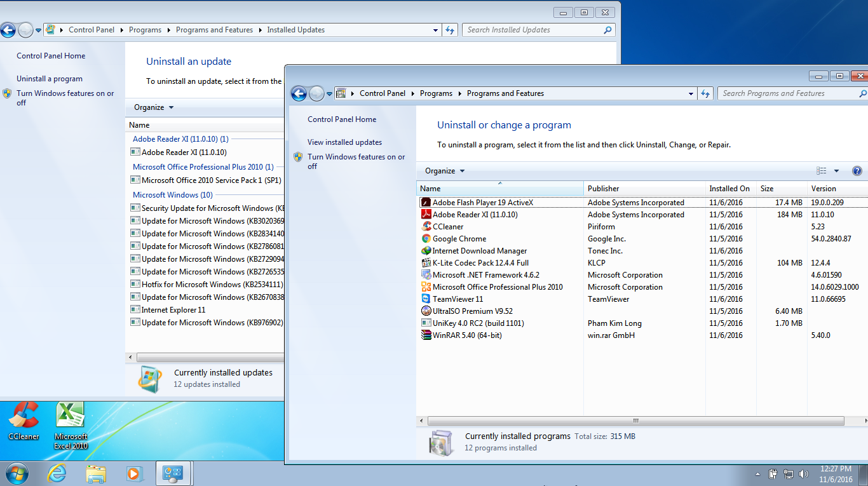Go back in Installed Updates window
This screenshot has height=486, width=868.
click(8, 30)
